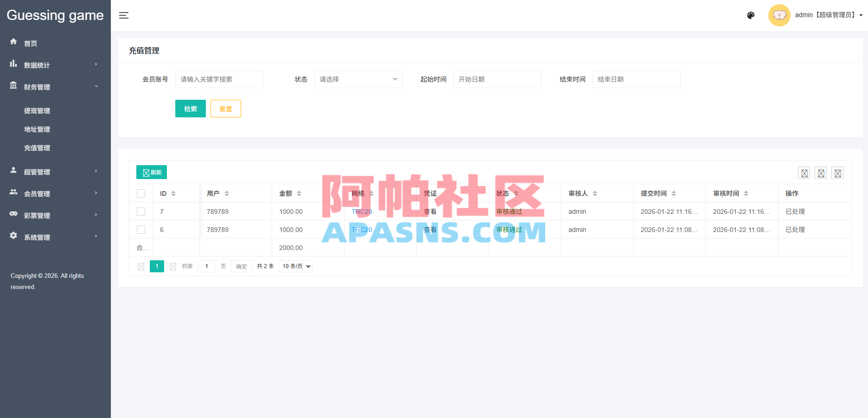Click the previous page arrow icon

141,266
